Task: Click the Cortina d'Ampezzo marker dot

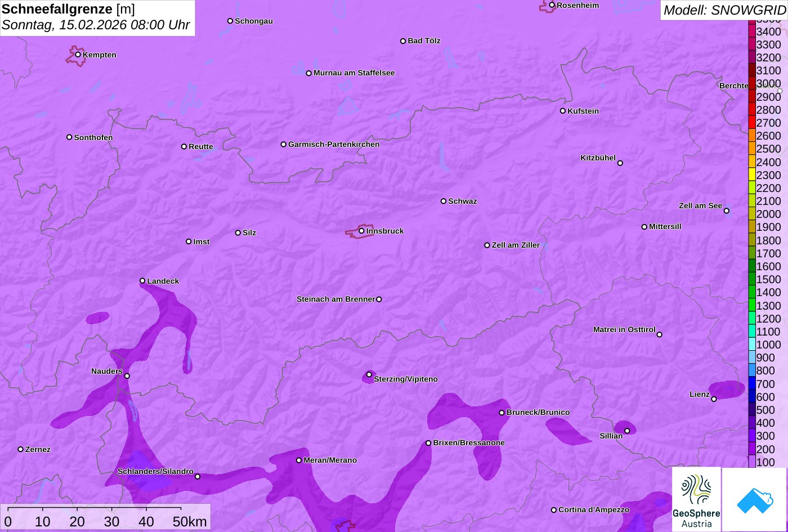Action: click(x=554, y=510)
